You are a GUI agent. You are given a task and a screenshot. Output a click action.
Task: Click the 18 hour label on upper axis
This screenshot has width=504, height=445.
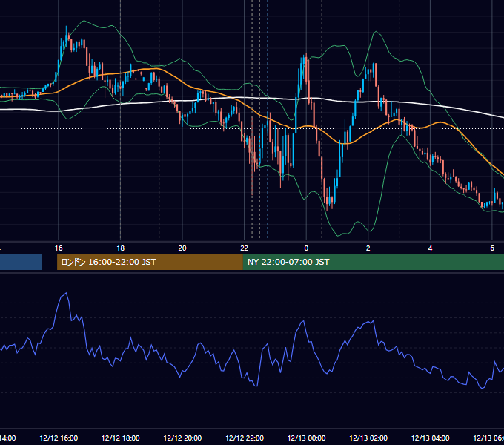[121, 248]
